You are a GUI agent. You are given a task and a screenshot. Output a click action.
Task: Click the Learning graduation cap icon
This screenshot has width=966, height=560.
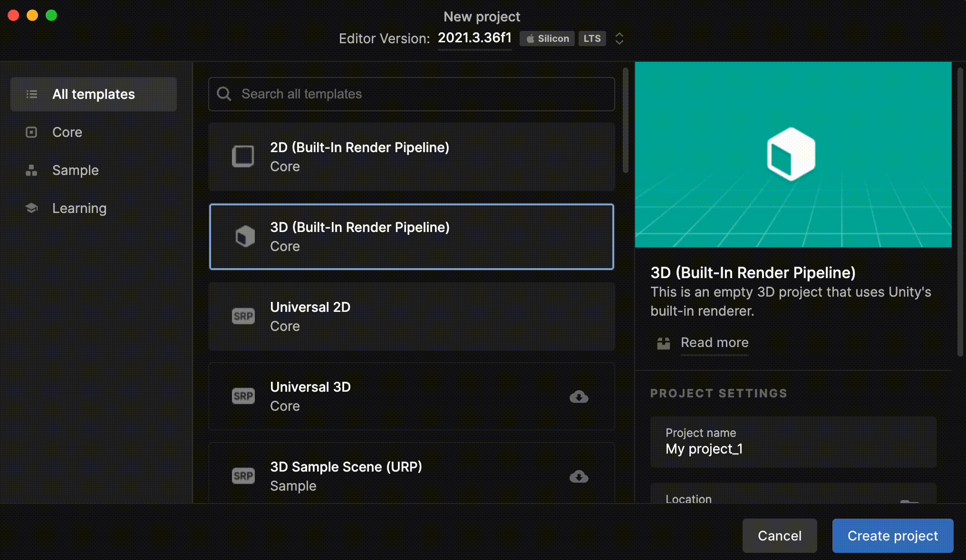coord(31,208)
